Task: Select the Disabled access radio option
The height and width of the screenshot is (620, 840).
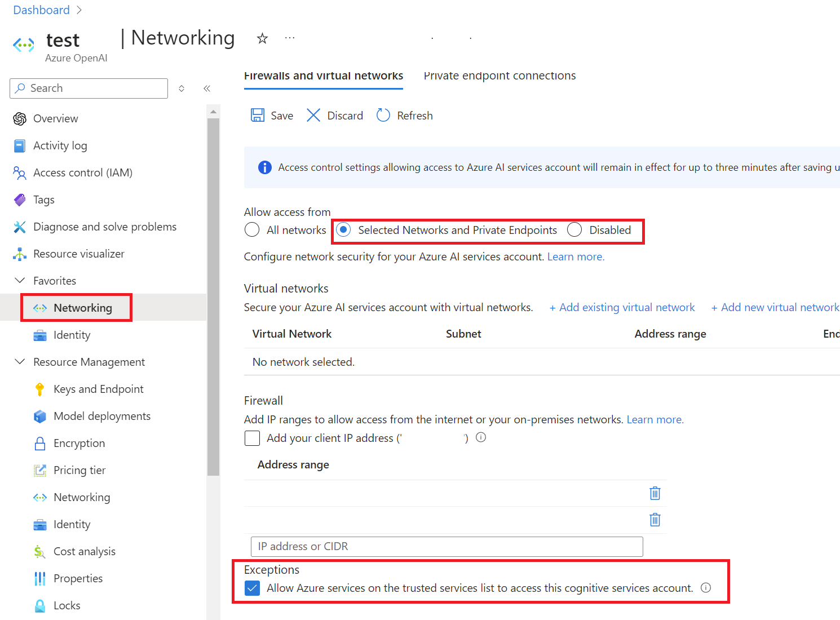Action: [574, 230]
